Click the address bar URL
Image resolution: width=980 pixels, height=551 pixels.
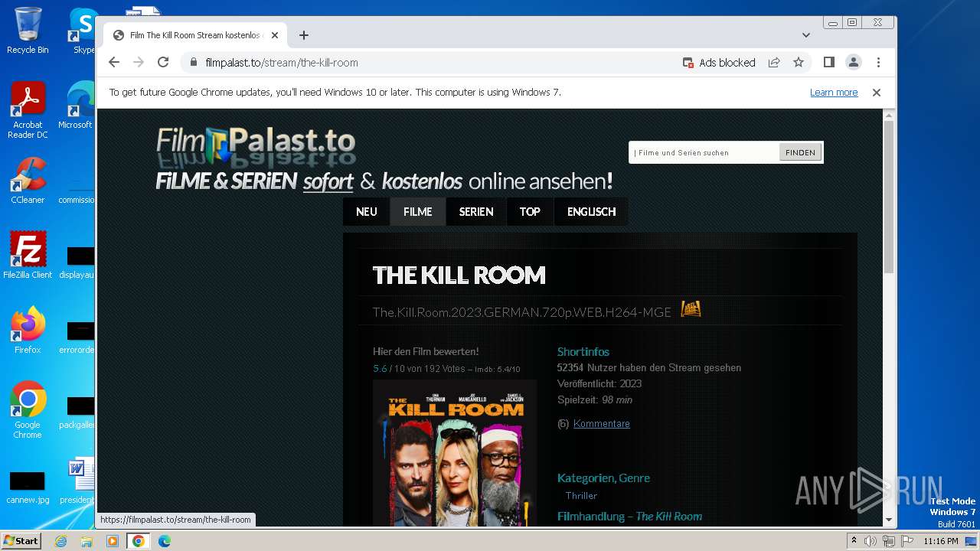coord(282,63)
